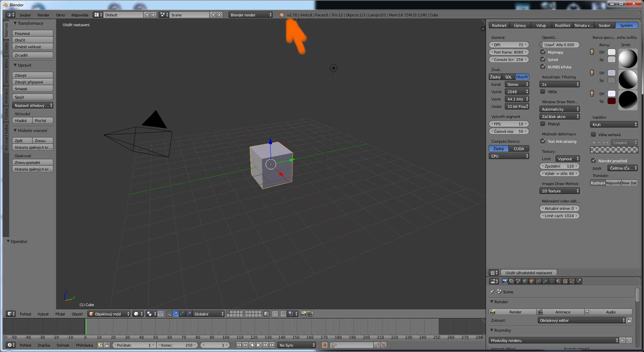Click Uložit uživatelské nastavení button
The width and height of the screenshot is (644, 352).
coord(528,273)
